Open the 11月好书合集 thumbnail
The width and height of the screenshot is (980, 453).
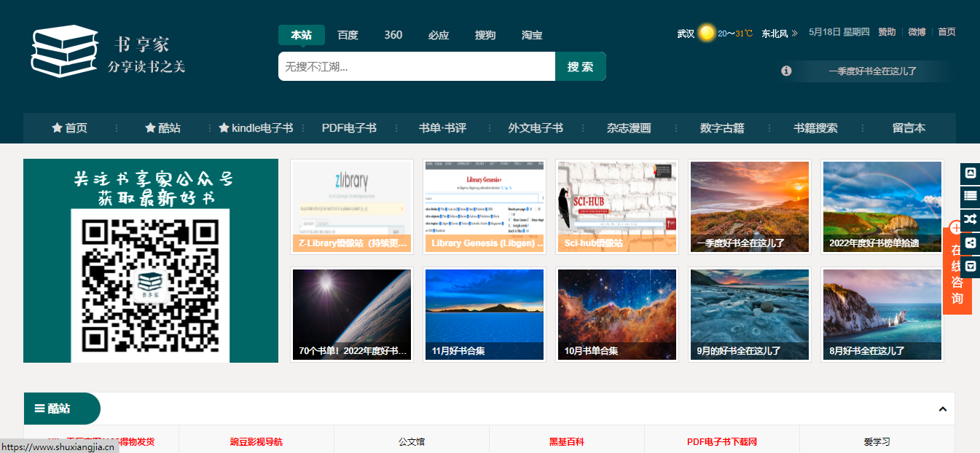(x=485, y=315)
